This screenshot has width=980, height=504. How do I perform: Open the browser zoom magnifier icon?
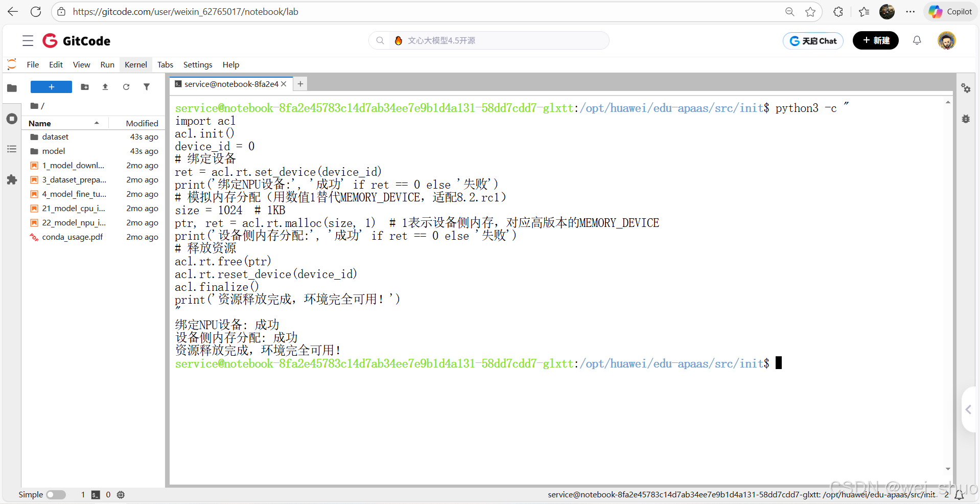tap(789, 11)
